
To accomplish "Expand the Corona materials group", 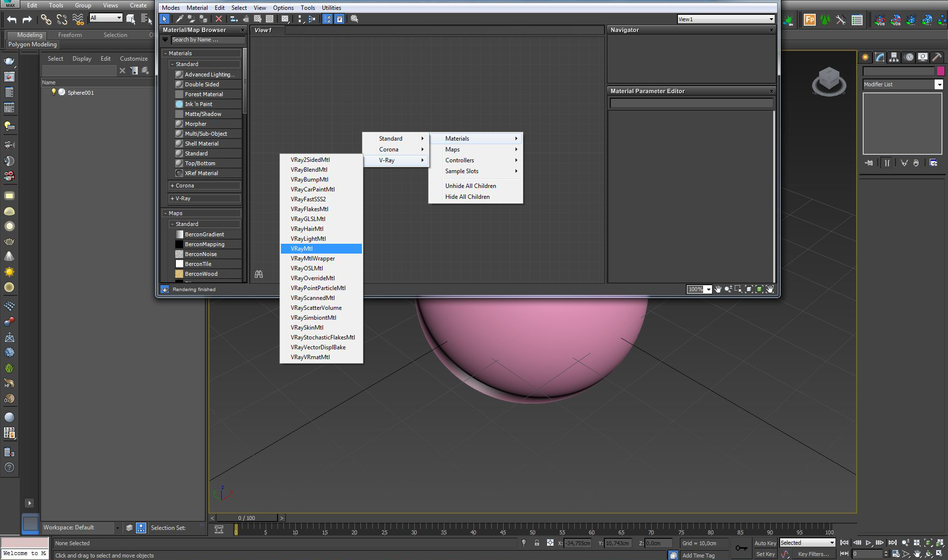I will pyautogui.click(x=204, y=186).
